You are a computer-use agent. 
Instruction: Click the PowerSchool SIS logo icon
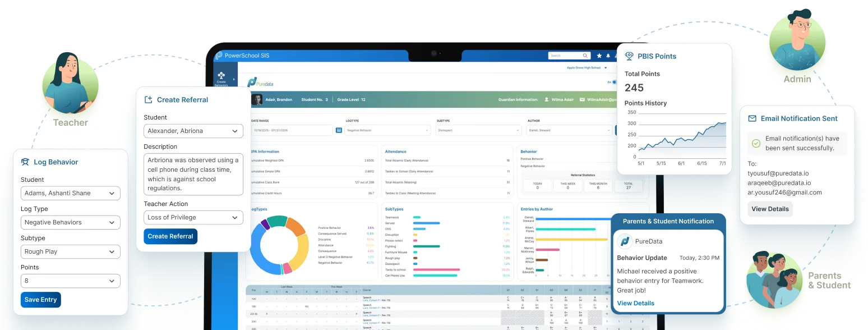pyautogui.click(x=219, y=56)
